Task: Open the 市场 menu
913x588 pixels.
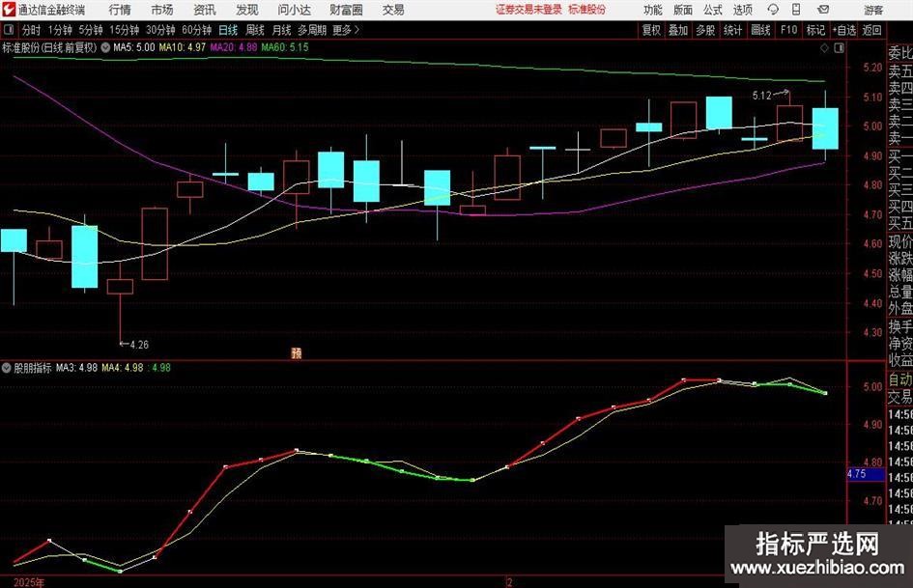Action: (x=162, y=10)
